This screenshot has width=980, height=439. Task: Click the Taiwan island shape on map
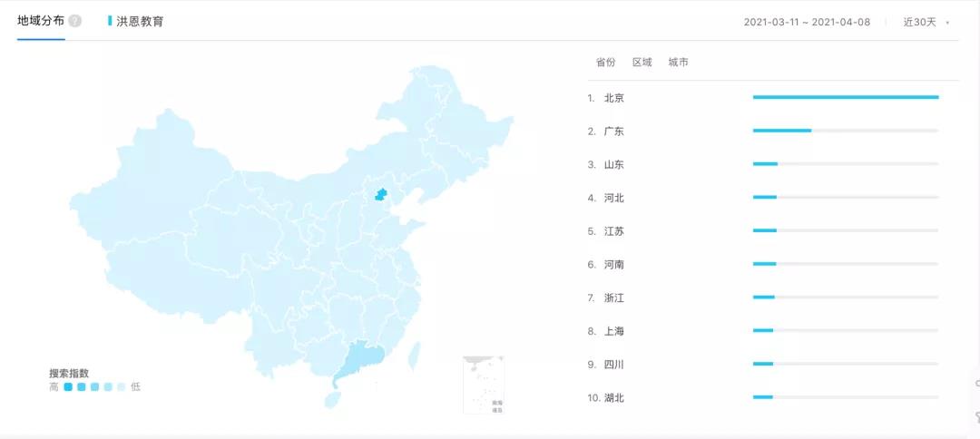click(x=415, y=354)
